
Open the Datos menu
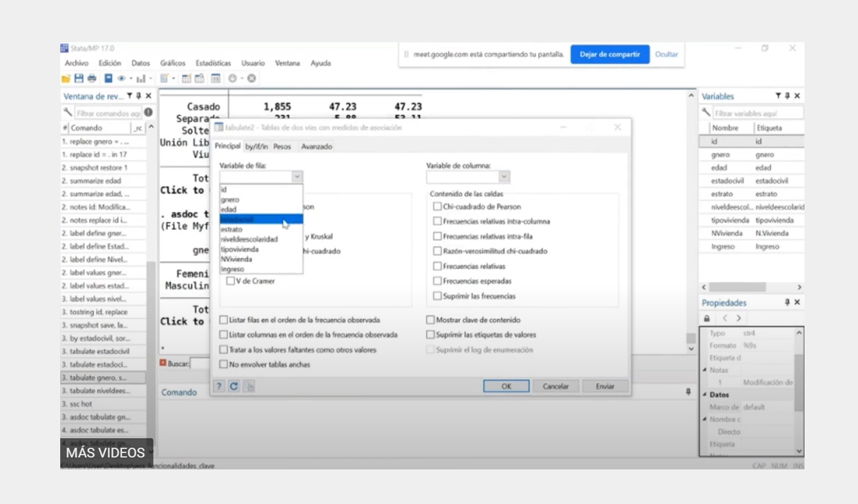tap(141, 63)
